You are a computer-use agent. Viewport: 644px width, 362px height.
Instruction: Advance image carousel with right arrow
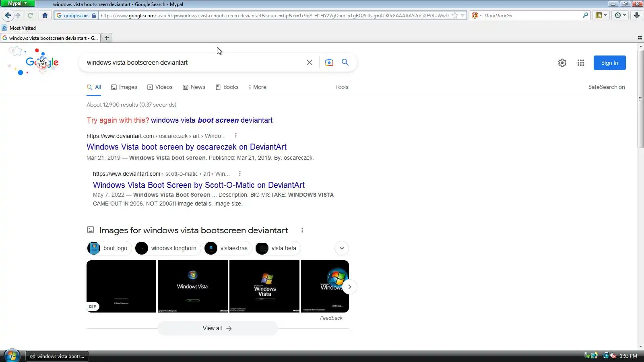(x=349, y=287)
